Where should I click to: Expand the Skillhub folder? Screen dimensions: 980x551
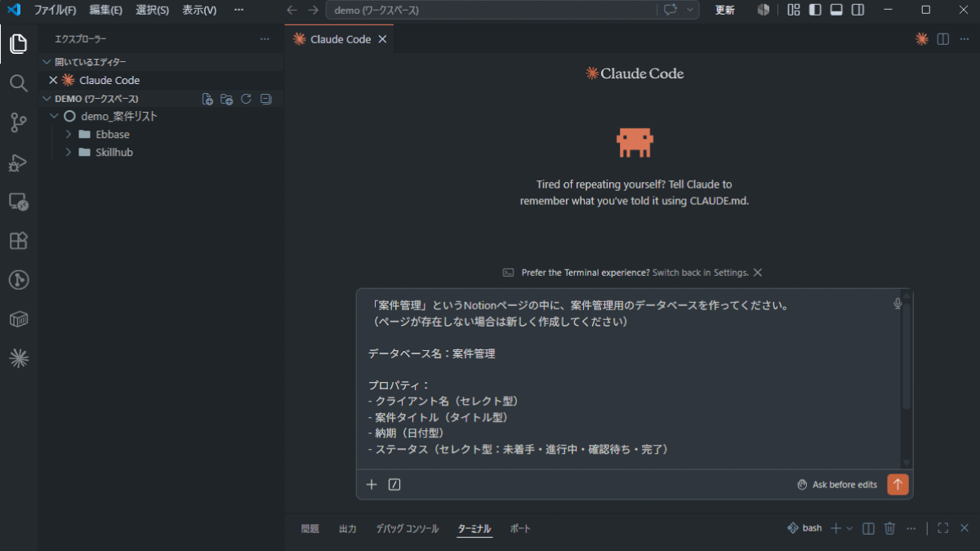[69, 152]
